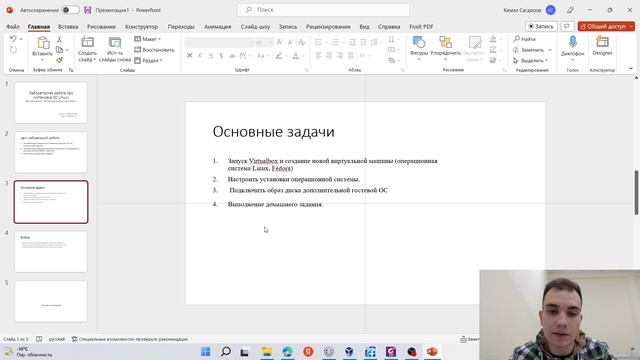
Task: Click the New Slide icon
Action: pyautogui.click(x=87, y=42)
